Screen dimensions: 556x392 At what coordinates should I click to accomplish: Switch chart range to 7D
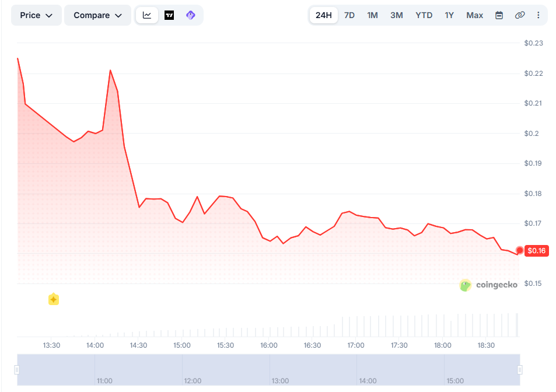pyautogui.click(x=349, y=15)
